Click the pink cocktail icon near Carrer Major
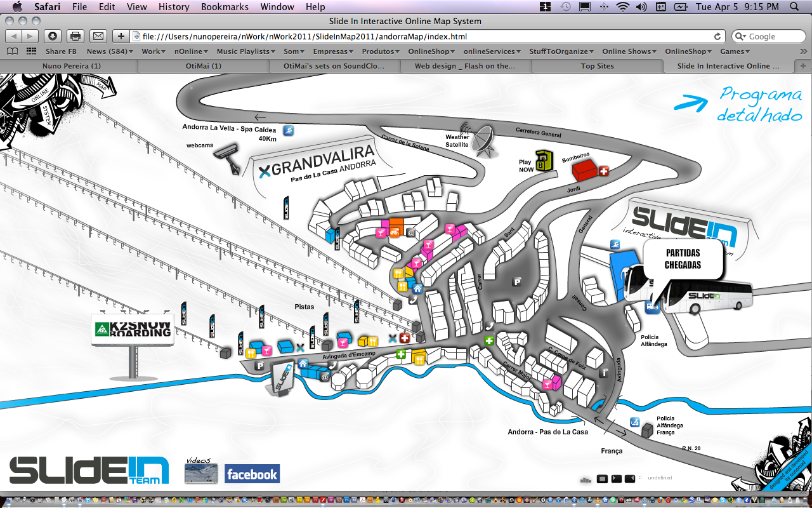Screen dimensions: 812x508 click(x=546, y=384)
